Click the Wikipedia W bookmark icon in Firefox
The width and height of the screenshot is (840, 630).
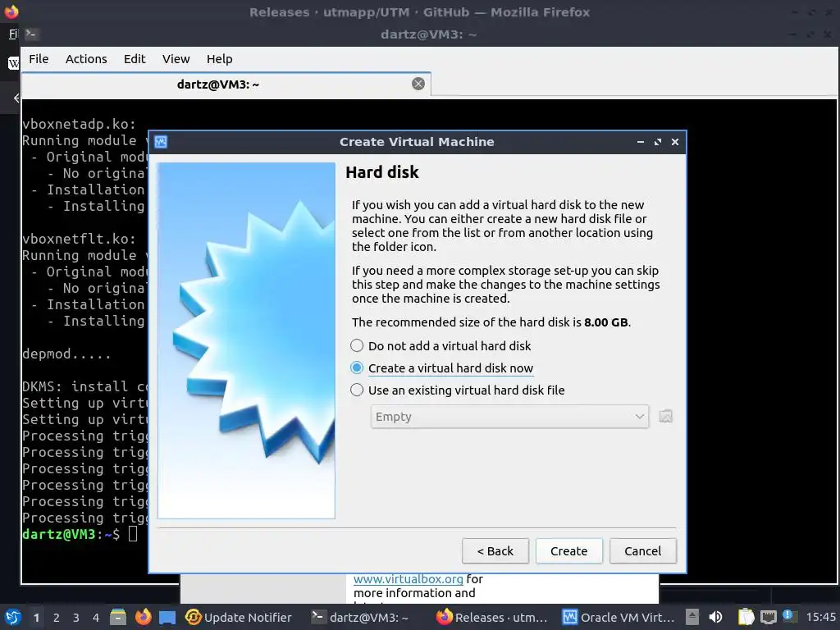(x=13, y=64)
